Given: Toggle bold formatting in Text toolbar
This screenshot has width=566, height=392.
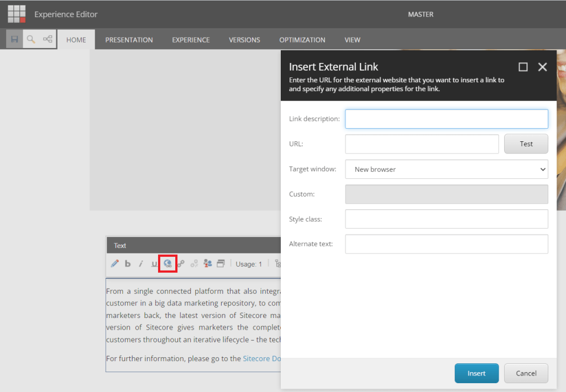Looking at the screenshot, I should click(x=128, y=264).
